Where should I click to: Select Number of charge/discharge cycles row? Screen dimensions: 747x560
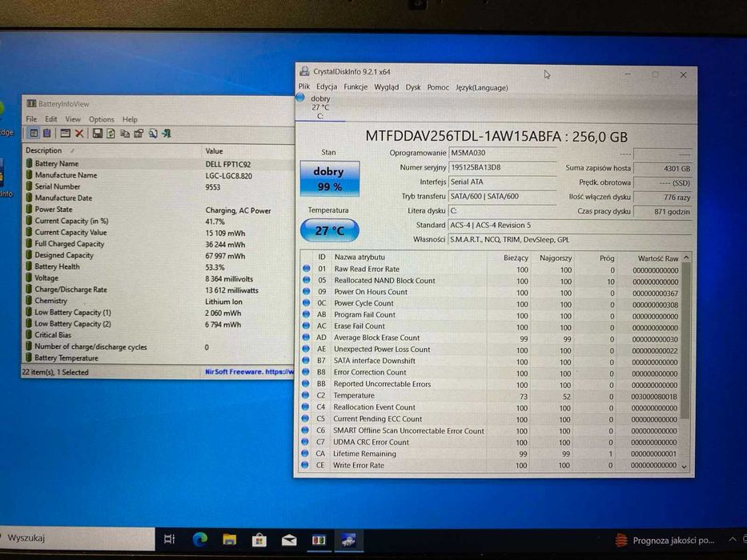click(x=159, y=347)
